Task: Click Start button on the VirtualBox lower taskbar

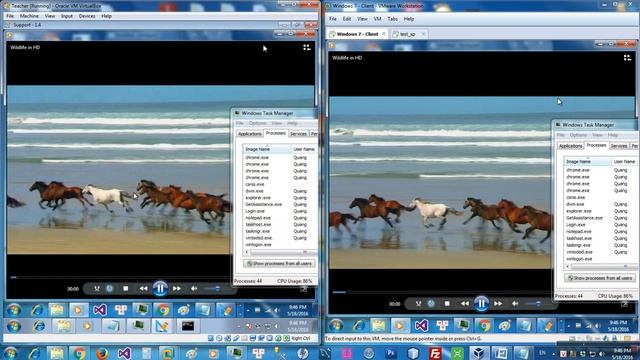Action: 13,326
